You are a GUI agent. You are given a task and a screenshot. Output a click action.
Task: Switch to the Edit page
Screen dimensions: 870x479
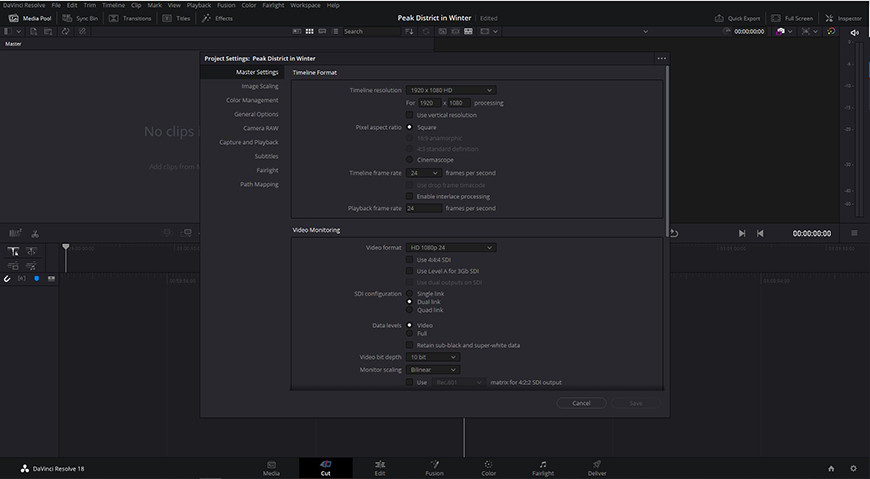(380, 468)
